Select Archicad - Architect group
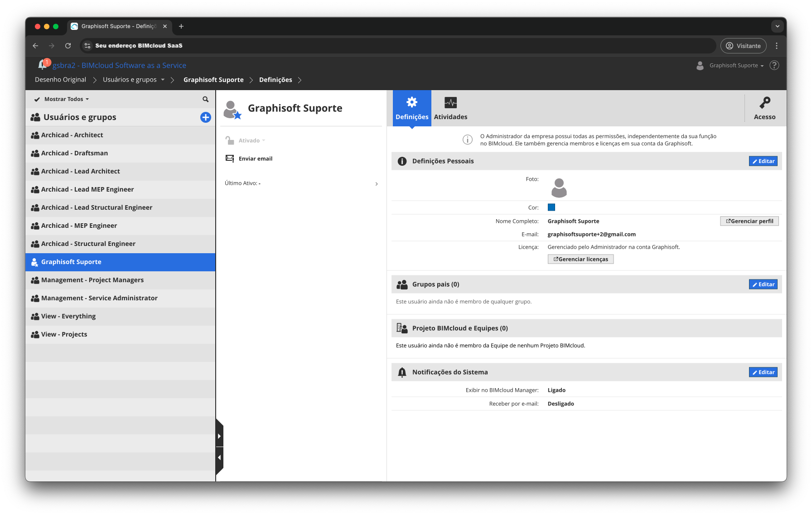Screen dimensions: 812x515 coord(120,135)
